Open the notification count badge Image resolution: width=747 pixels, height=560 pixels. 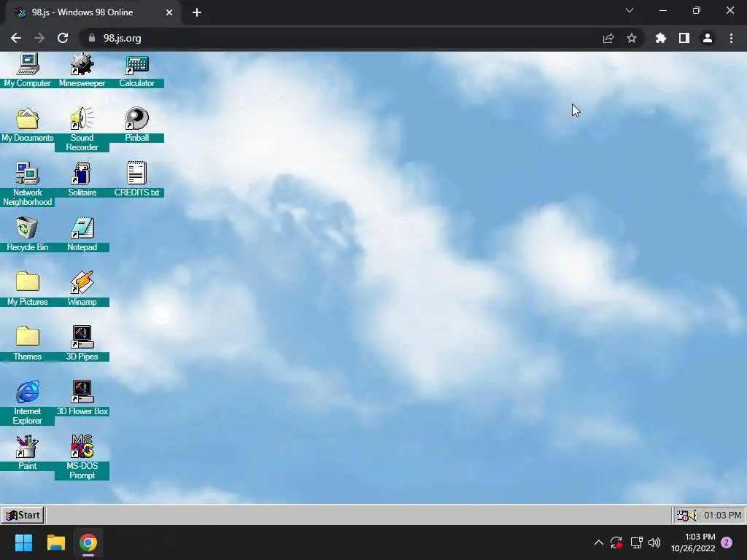[727, 542]
